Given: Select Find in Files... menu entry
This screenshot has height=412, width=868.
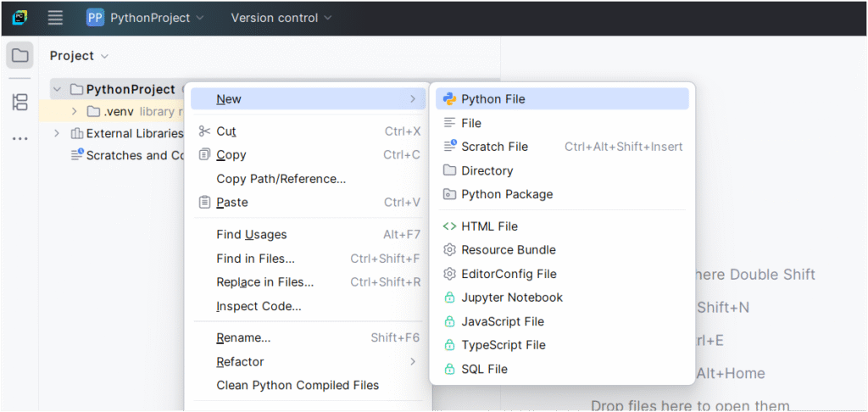Looking at the screenshot, I should pyautogui.click(x=309, y=259).
